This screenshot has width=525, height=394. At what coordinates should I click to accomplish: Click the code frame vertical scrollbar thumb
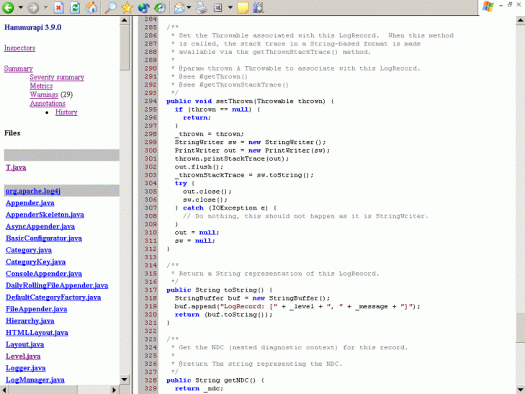click(x=520, y=328)
